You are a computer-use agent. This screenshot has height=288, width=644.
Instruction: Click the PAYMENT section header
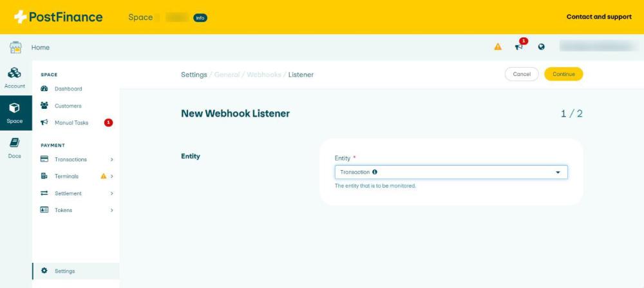coord(53,146)
